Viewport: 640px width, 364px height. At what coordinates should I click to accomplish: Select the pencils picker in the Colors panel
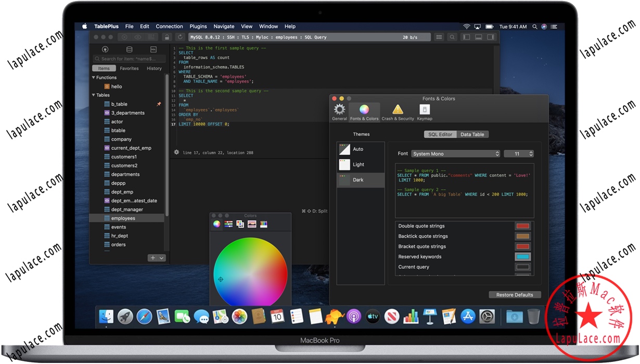point(263,224)
